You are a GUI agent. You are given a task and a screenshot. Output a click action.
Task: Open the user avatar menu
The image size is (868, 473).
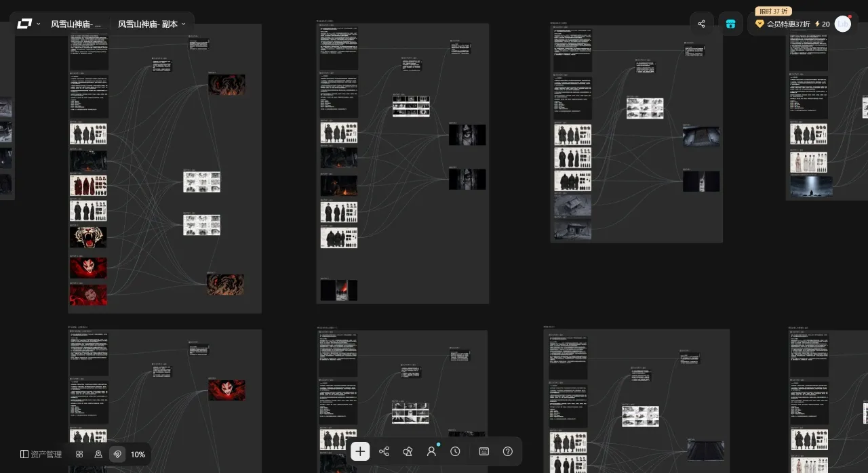pyautogui.click(x=843, y=24)
